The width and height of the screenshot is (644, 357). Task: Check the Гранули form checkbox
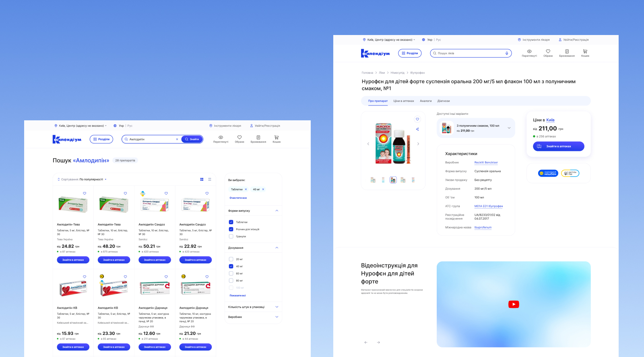pos(231,237)
